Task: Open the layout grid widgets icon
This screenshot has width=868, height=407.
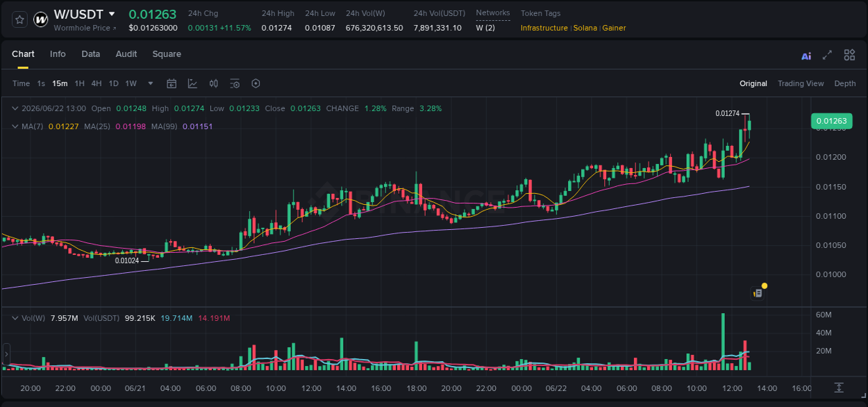Action: pos(849,55)
